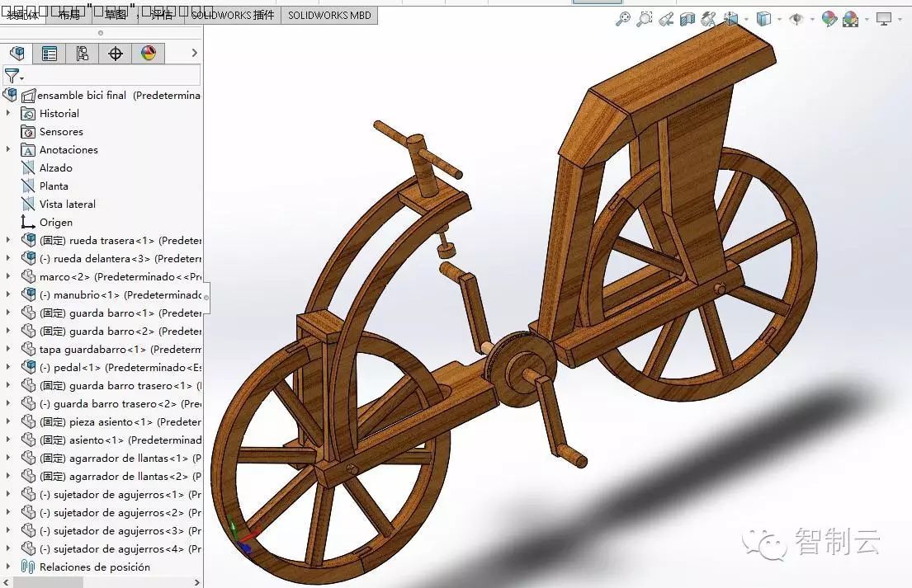Select guarda barro trasero<2> in the tree

[x=120, y=403]
